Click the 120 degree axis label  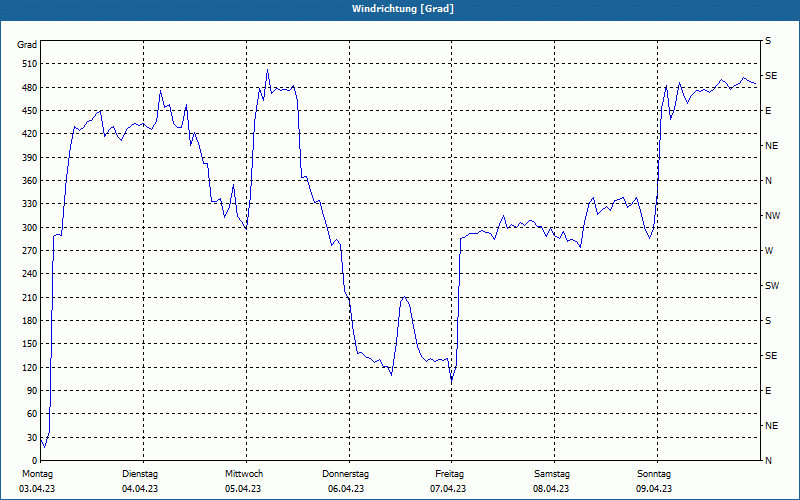30,367
